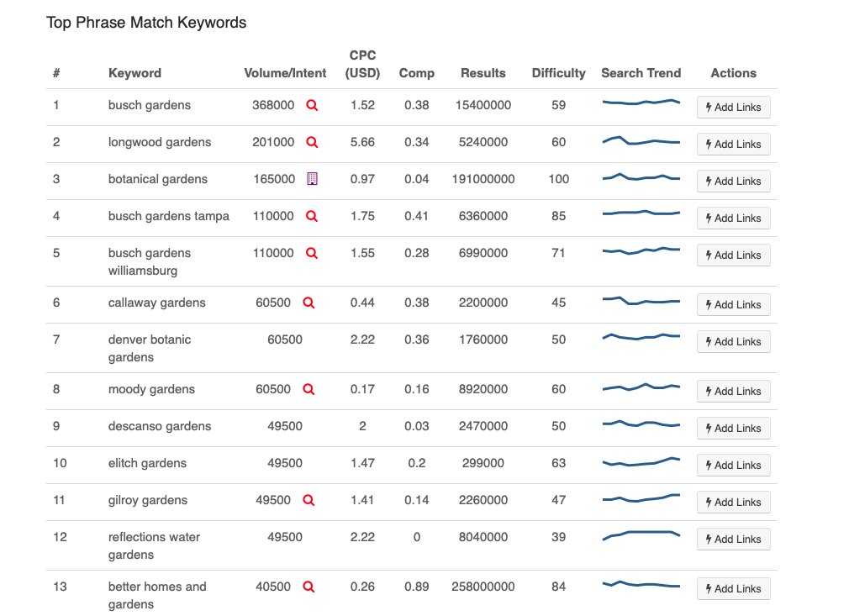
Task: Click the search intent icon for longwood gardens
Action: 312,142
